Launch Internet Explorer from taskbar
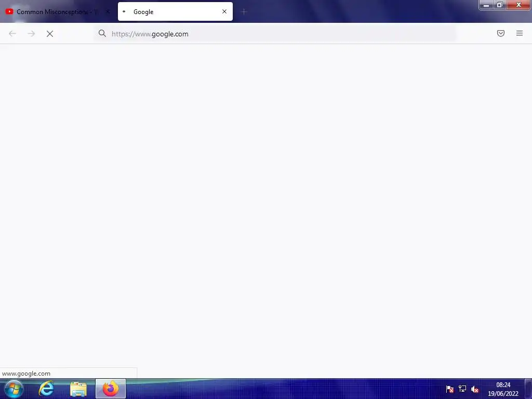 (x=46, y=389)
